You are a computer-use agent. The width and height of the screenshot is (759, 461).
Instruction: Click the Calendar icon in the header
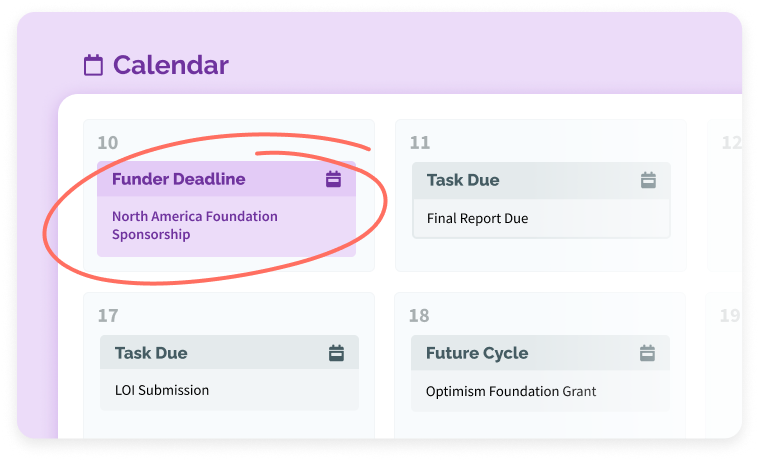click(x=93, y=66)
